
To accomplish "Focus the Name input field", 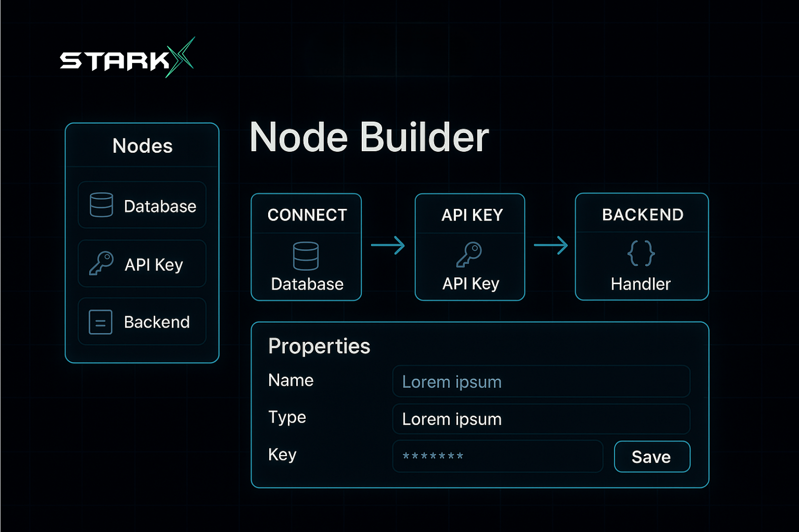I will (x=541, y=381).
